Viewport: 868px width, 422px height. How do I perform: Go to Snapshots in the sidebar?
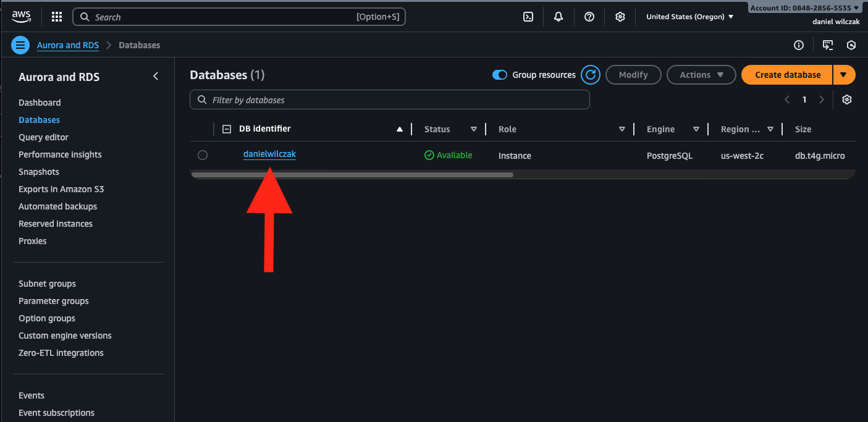coord(39,172)
